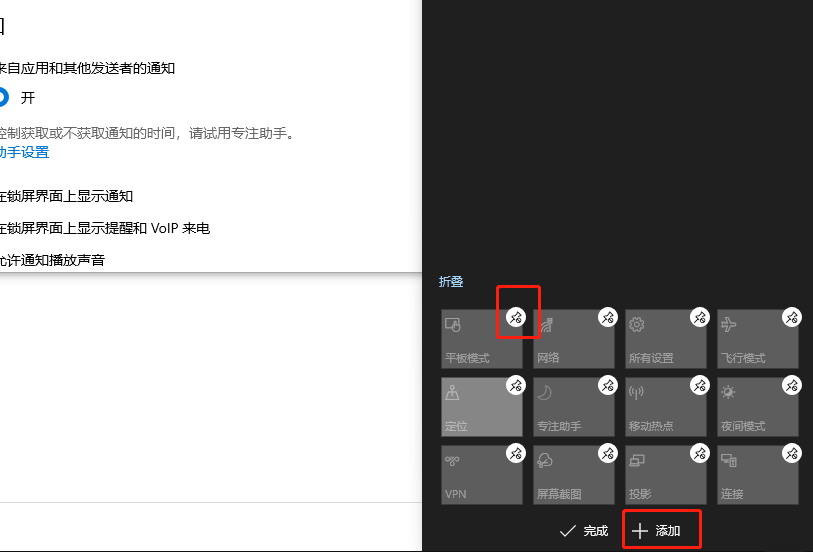Image resolution: width=813 pixels, height=552 pixels.
Task: Select the 投影 project tile
Action: coord(666,475)
